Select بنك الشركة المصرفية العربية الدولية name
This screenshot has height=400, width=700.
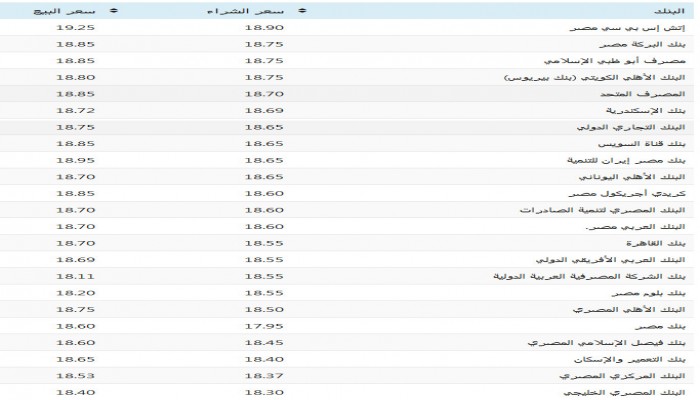click(589, 276)
